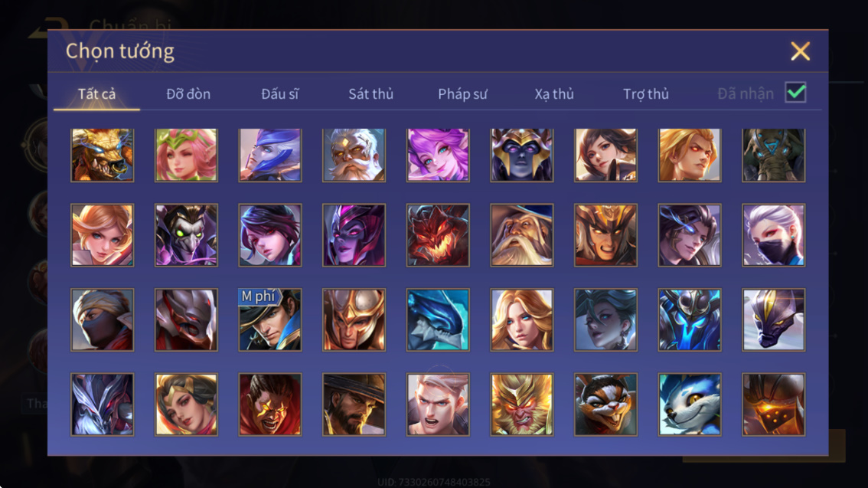Pick the silver-haired masked ninja woman

(773, 235)
